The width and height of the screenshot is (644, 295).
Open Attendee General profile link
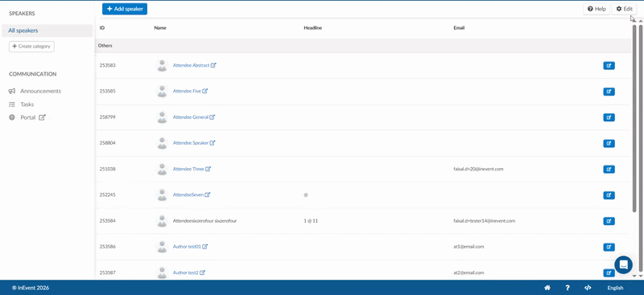pos(194,117)
